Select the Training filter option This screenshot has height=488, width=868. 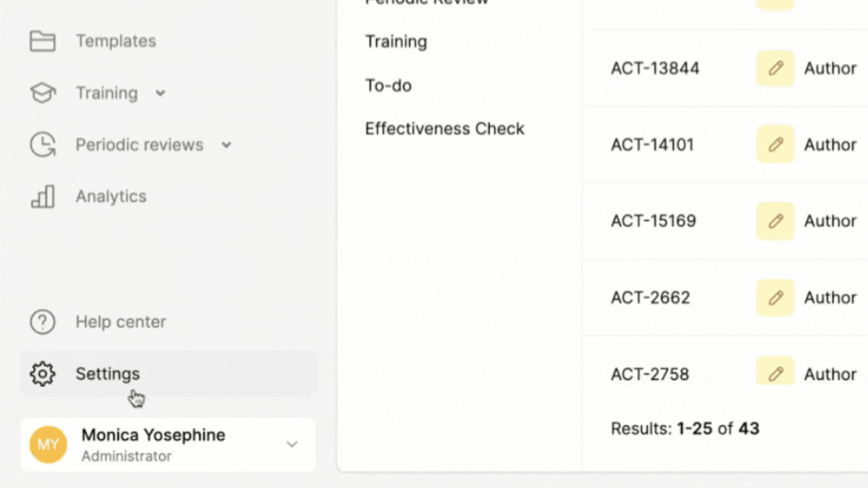396,41
